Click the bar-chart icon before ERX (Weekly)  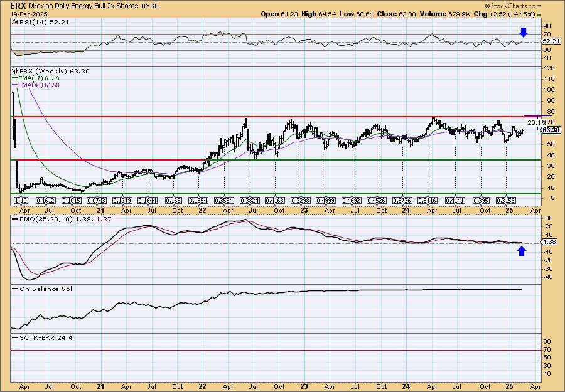(x=15, y=71)
